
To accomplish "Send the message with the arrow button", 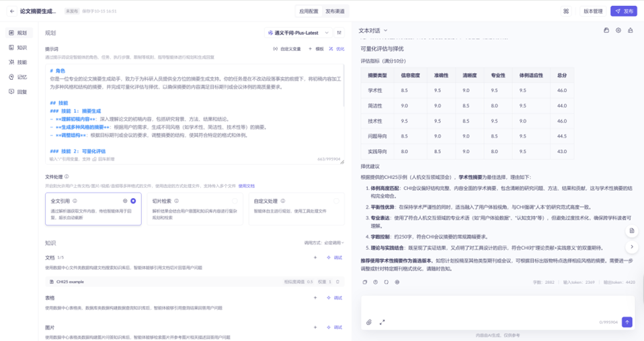I will [x=627, y=322].
